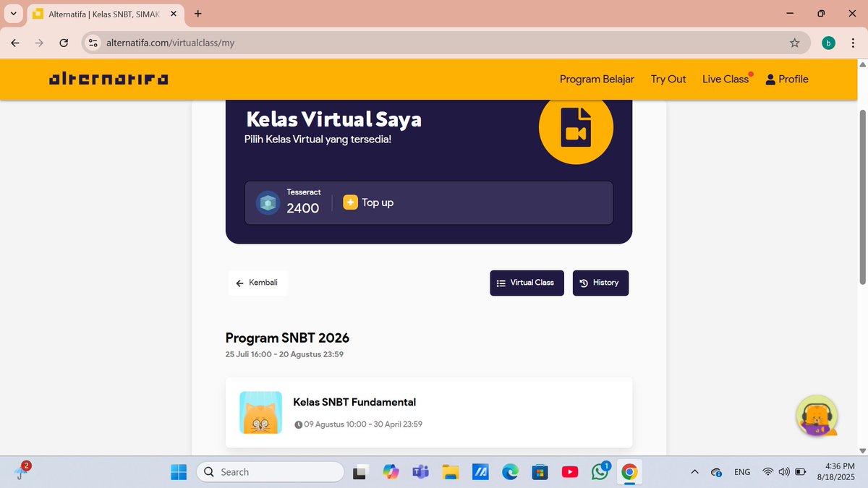Viewport: 868px width, 488px height.
Task: Open the Virtual Class list button
Action: (x=527, y=283)
